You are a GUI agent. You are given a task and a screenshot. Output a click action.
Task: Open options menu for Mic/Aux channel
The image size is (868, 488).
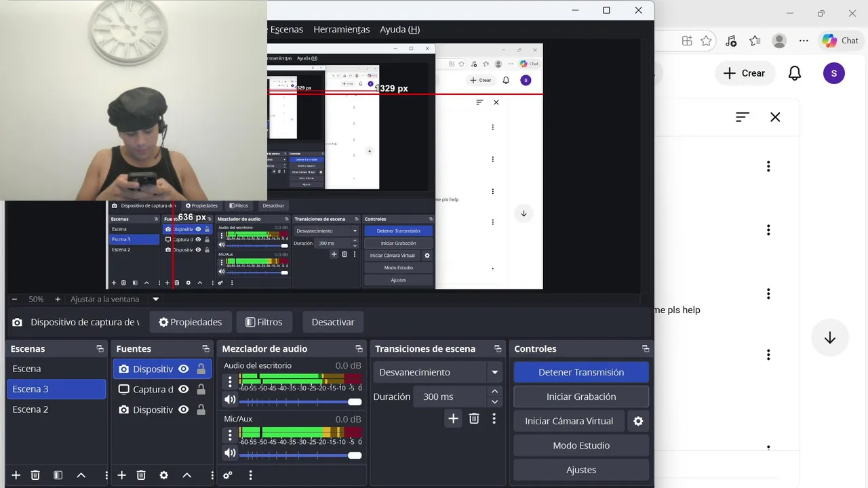(230, 434)
